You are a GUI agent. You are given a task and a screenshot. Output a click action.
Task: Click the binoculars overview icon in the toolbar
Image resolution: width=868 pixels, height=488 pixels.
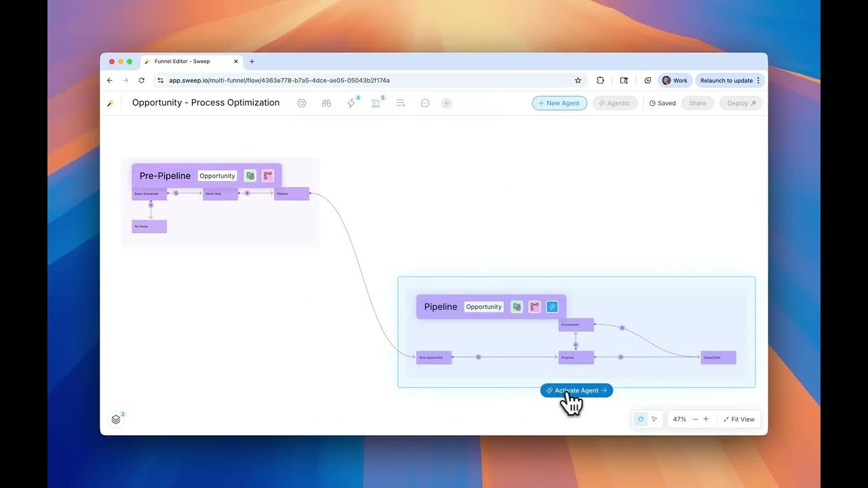pyautogui.click(x=326, y=103)
